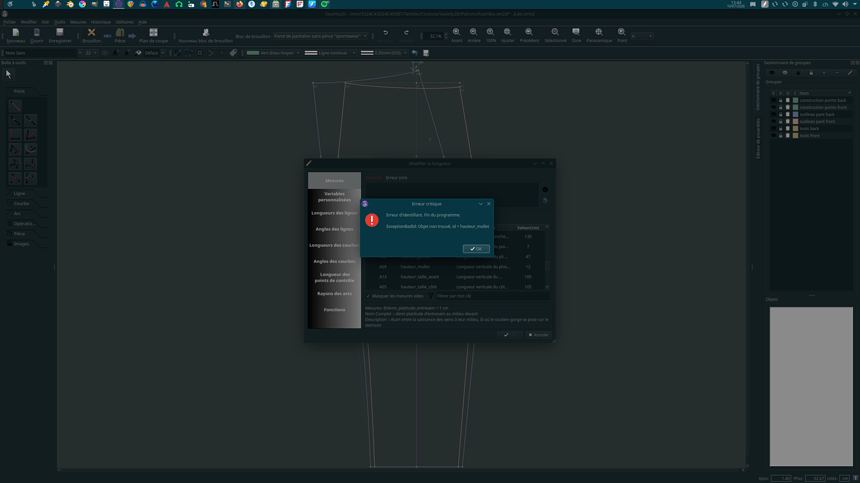Click the Filtrer par mot clé field
Viewport: 860px width, 483px height.
tap(492, 296)
